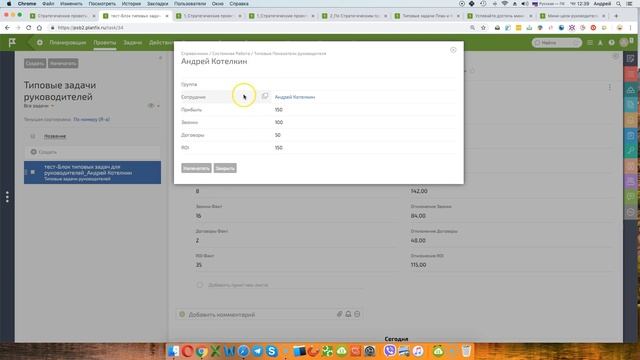Open the hamburger list icon near search
This screenshot has height=360, width=640.
(x=590, y=42)
